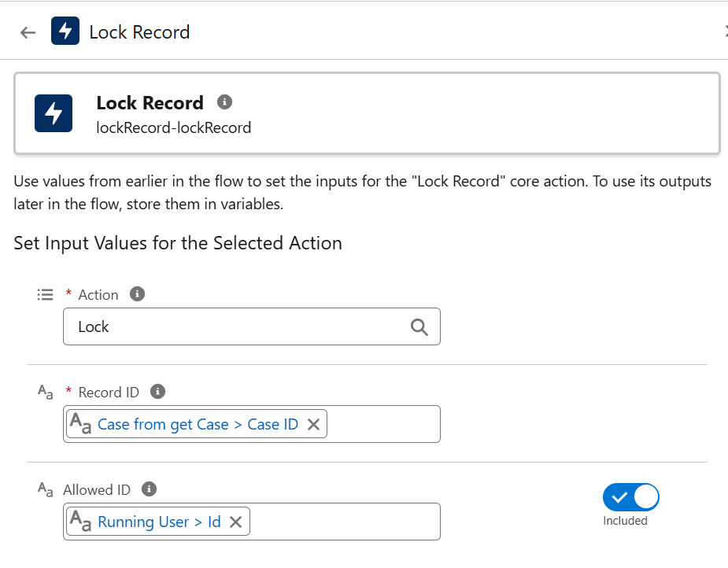Image resolution: width=728 pixels, height=568 pixels.
Task: Click the back arrow in the header
Action: coord(28,32)
